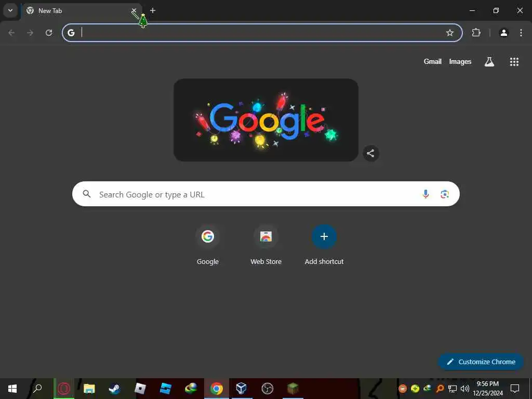Open the Chrome profile menu
This screenshot has width=532, height=399.
[x=503, y=33]
